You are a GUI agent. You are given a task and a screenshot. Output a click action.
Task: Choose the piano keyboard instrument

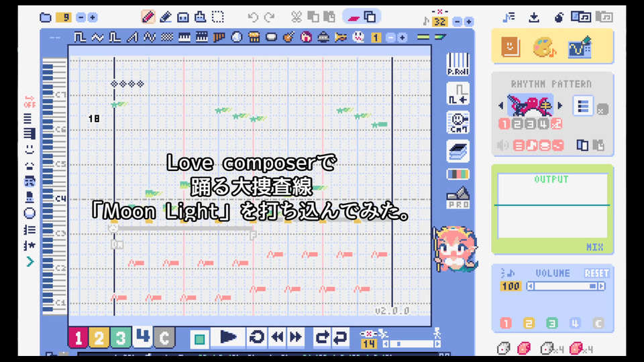point(184,38)
